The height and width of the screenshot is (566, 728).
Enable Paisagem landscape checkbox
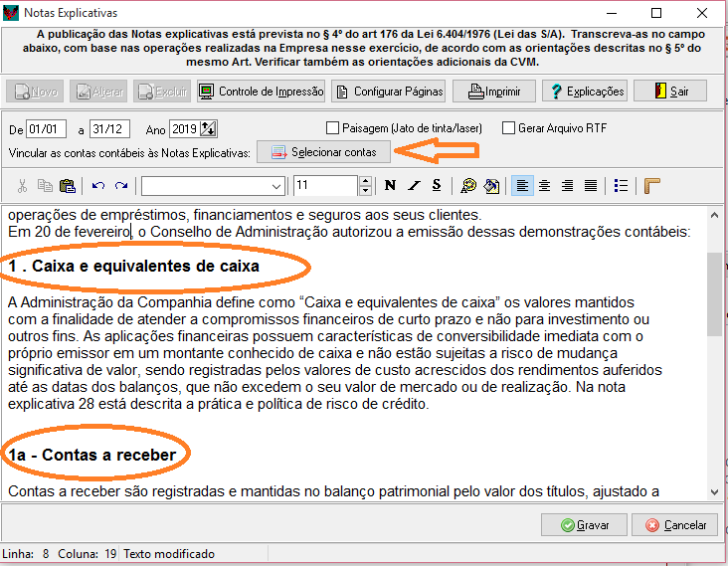click(333, 128)
